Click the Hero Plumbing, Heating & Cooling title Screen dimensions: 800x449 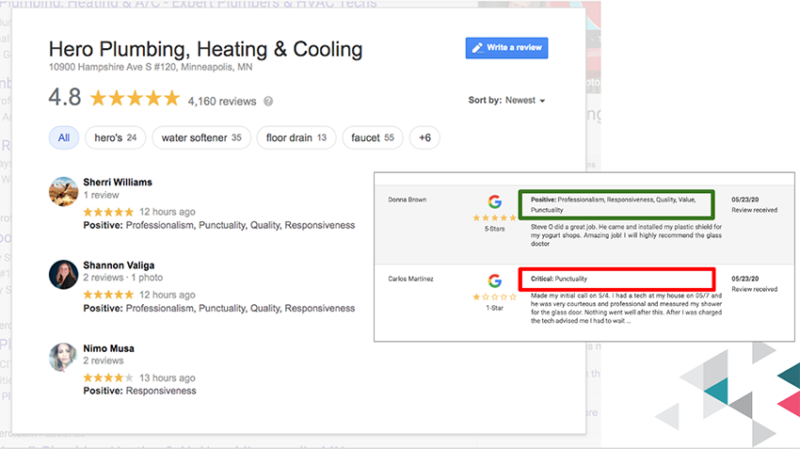206,49
